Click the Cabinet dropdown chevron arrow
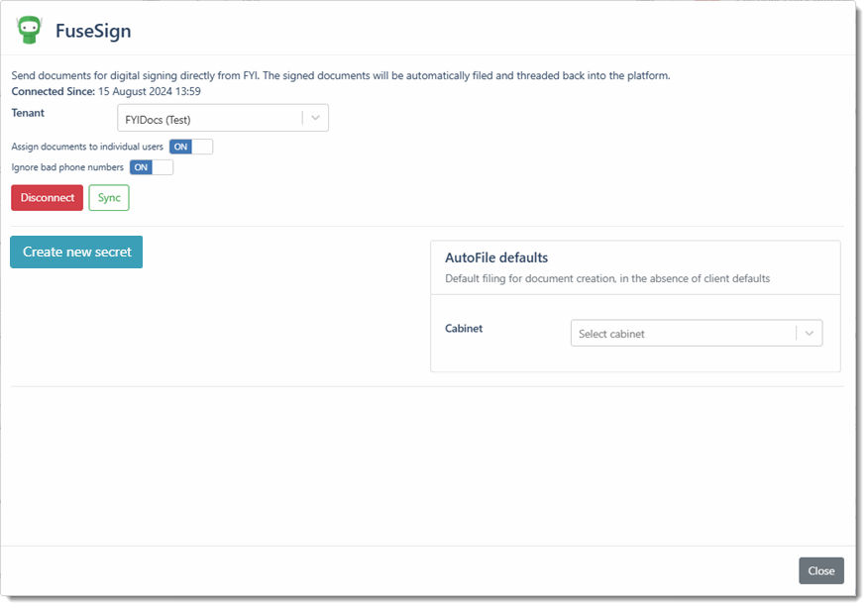This screenshot has width=868, height=608. (x=810, y=333)
